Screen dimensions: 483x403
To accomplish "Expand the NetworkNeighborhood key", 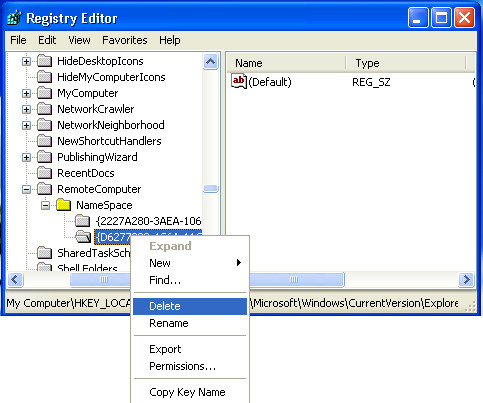I will click(x=26, y=125).
